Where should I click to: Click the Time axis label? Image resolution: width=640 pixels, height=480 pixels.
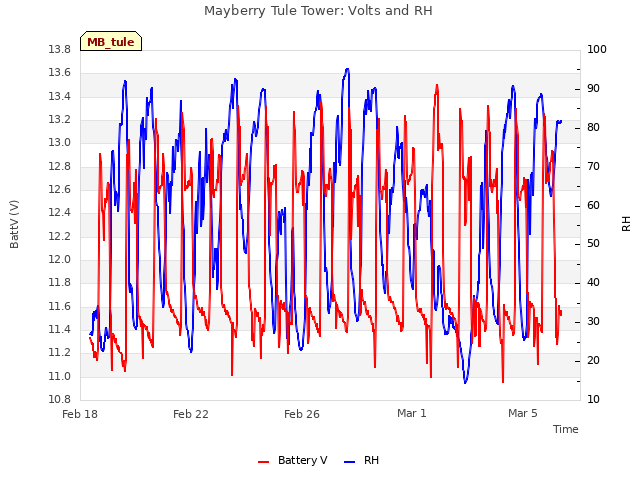pos(566,429)
